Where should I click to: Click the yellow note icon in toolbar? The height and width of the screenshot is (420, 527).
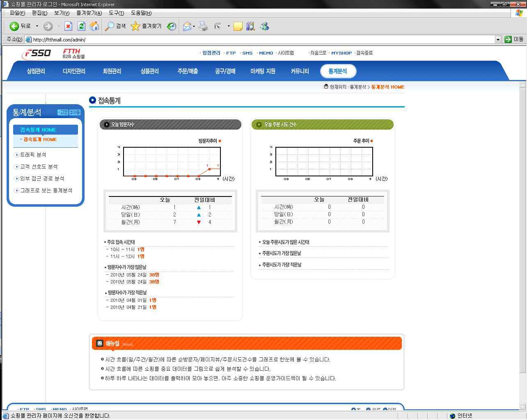coord(238,26)
